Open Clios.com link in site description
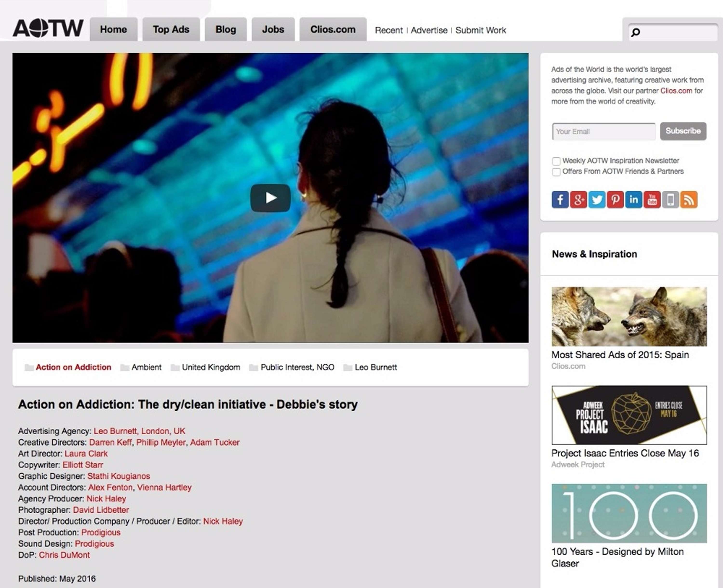Viewport: 723px width, 588px height. tap(676, 91)
